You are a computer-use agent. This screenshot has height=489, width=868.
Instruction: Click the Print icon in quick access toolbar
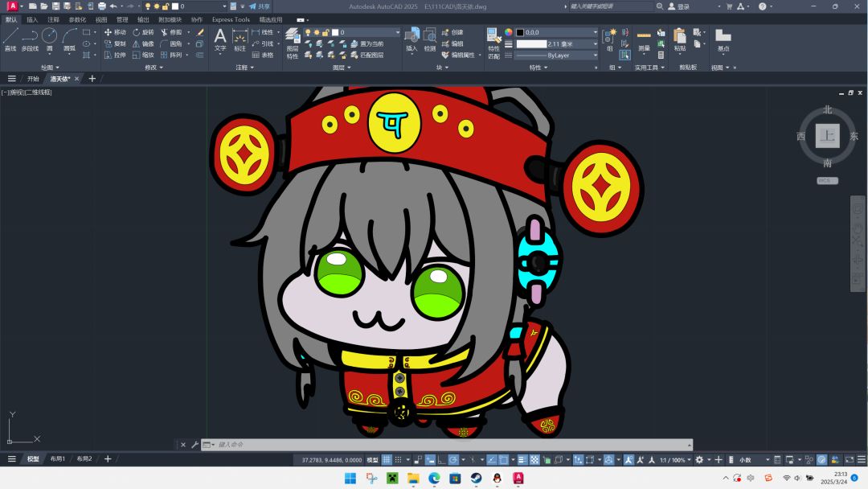pyautogui.click(x=102, y=6)
